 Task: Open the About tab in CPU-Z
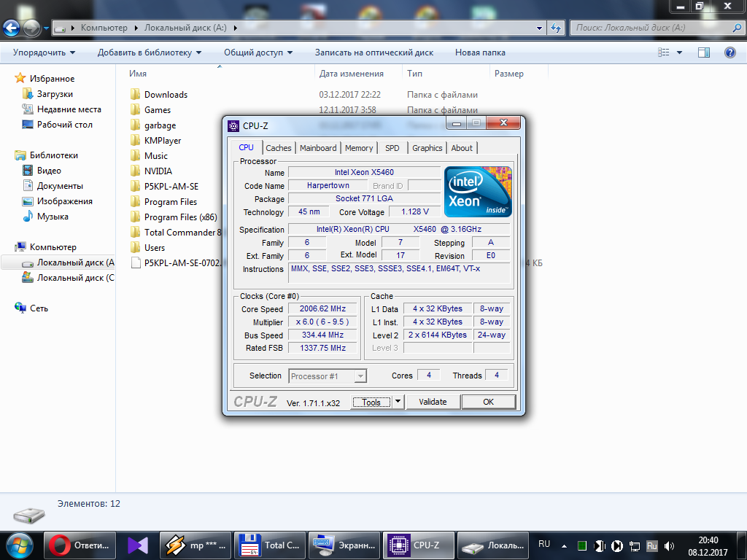click(x=462, y=148)
